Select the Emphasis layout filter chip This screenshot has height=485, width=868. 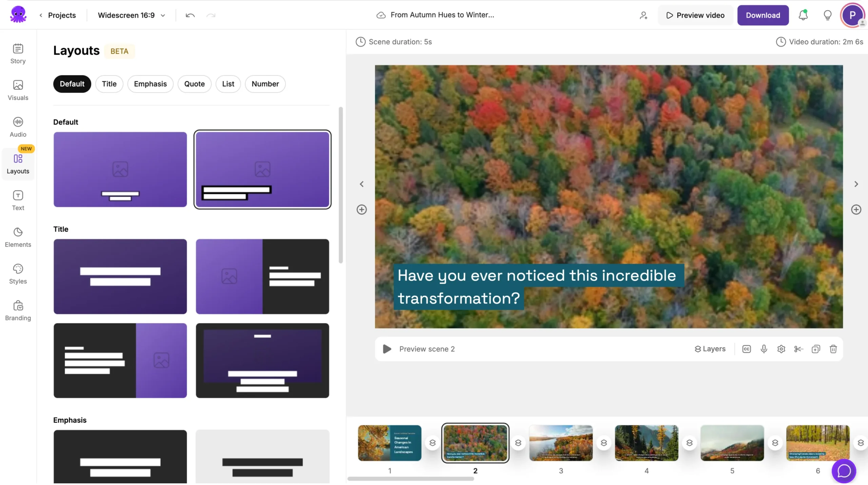click(150, 84)
